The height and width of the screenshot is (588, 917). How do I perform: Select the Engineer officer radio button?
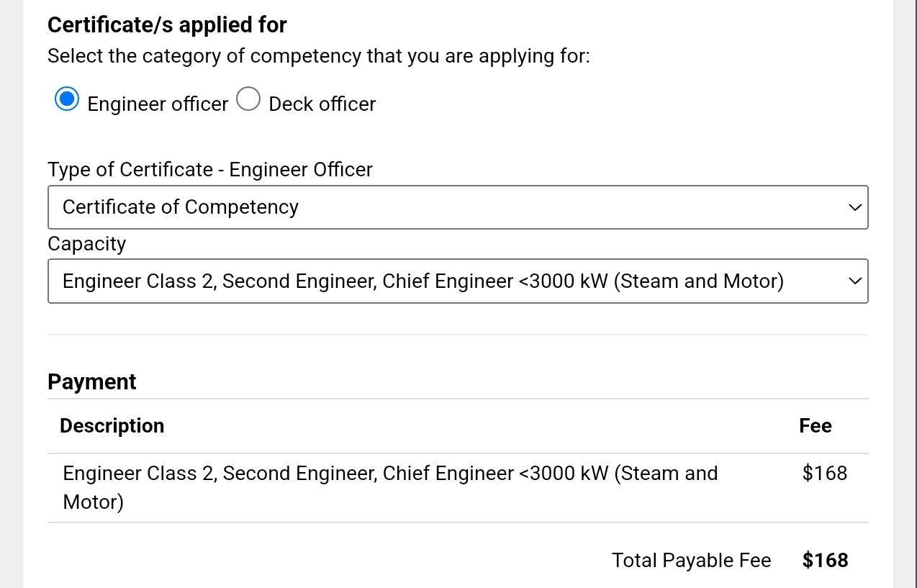[67, 99]
